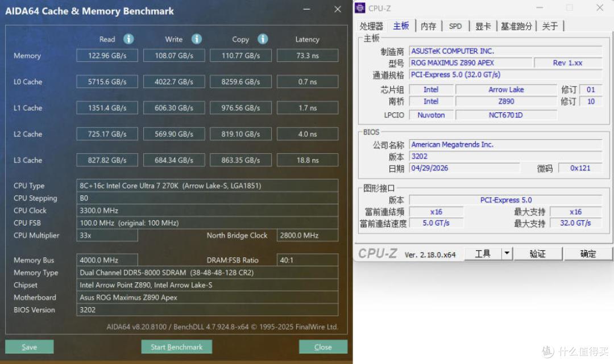Switch to the 主板 tab in CPU-Z
Screen dimensions: 614x364
click(401, 26)
